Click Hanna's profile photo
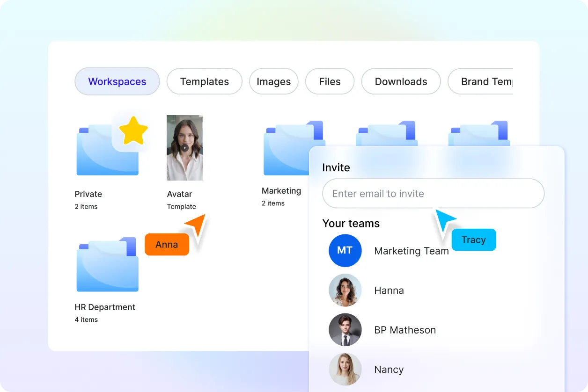 pos(345,290)
